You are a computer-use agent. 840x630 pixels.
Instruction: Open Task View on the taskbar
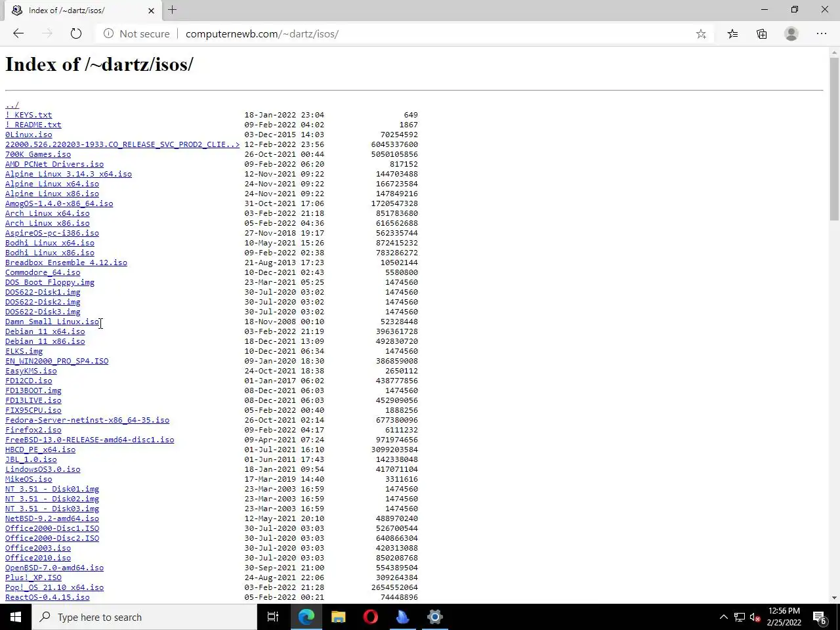click(x=273, y=617)
